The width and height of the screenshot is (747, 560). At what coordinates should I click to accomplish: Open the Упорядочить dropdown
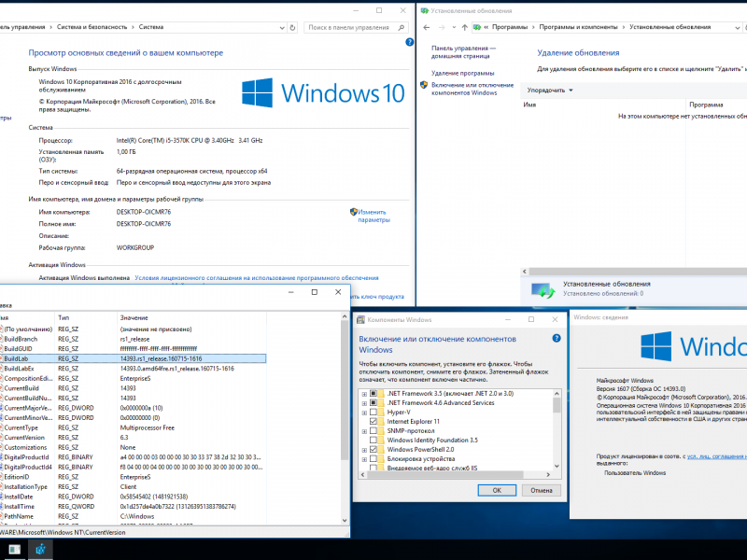[550, 90]
